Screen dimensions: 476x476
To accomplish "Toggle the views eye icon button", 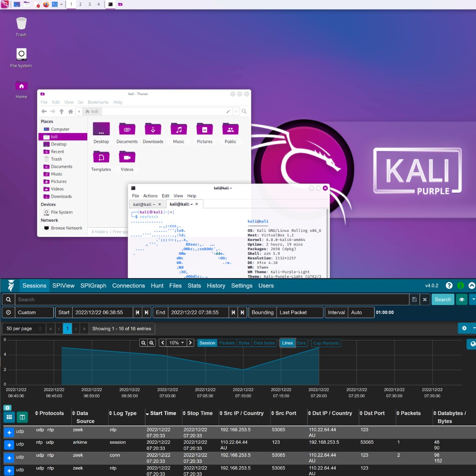I will coord(461,300).
